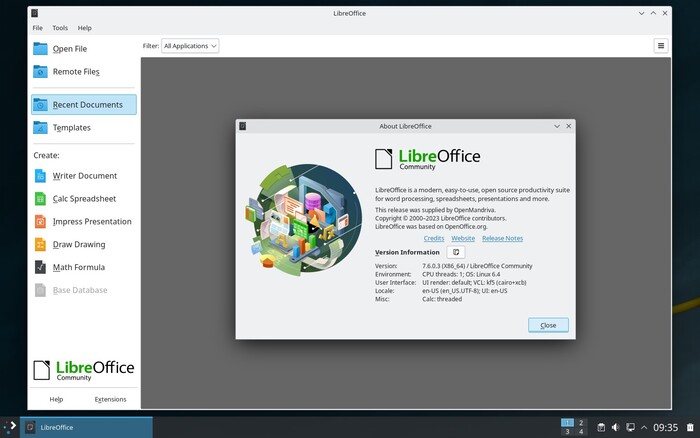
Task: Click the Base Database icon
Action: click(x=40, y=290)
